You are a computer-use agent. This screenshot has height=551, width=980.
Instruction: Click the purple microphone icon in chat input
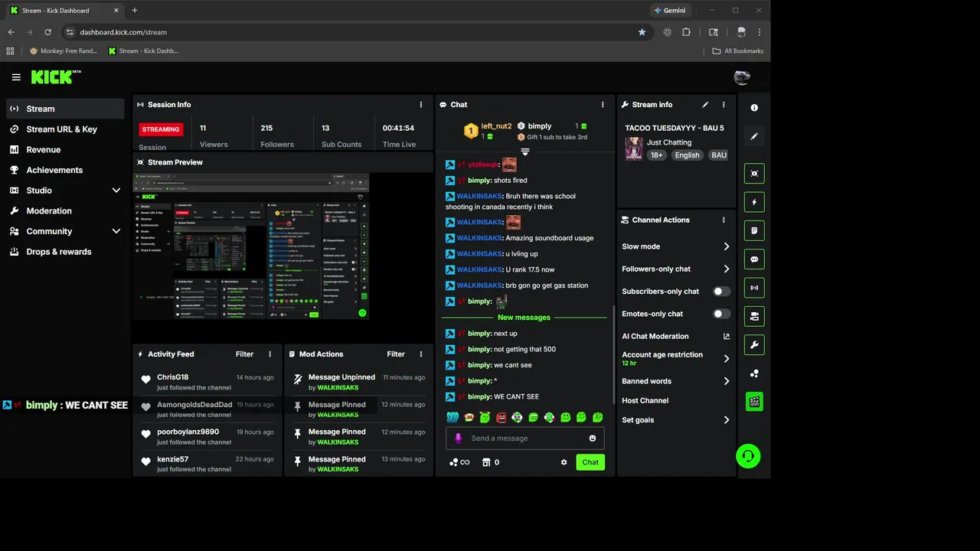(459, 439)
